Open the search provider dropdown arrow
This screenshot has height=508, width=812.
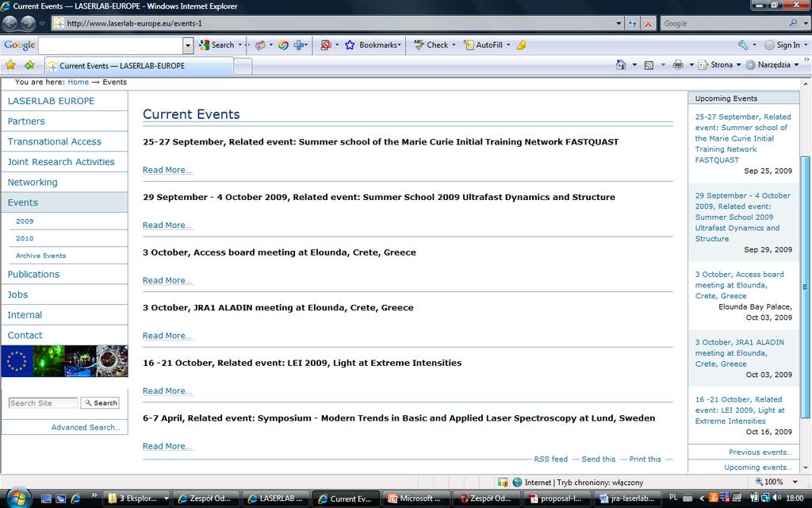click(806, 23)
